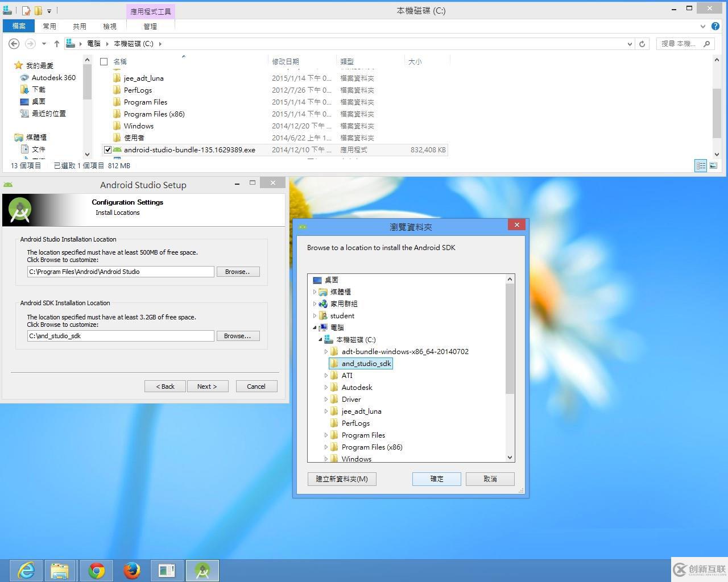This screenshot has width=728, height=582.
Task: Switch to the 檢視 ribbon tab
Action: point(110,26)
